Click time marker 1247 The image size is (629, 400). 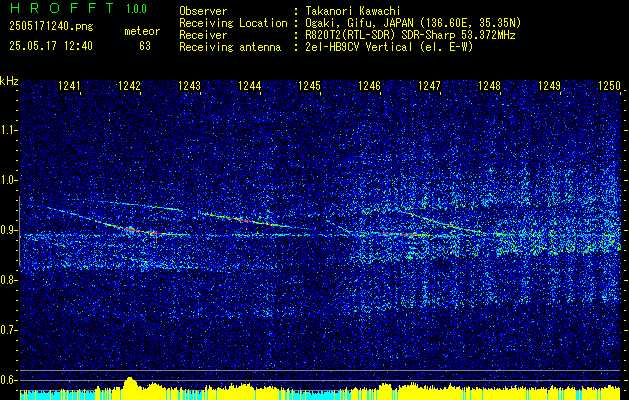429,86
